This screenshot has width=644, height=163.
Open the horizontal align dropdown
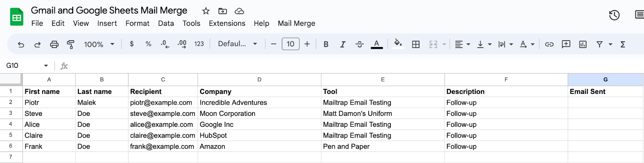click(462, 44)
